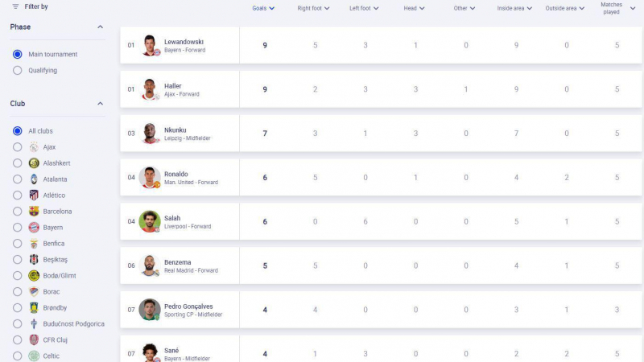
Task: Click the Barcelona club crest icon
Action: 34,212
